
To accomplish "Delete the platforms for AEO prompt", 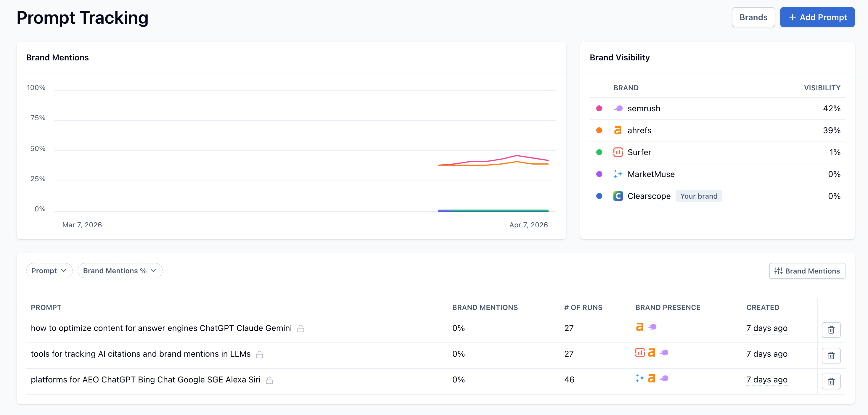I will (831, 381).
